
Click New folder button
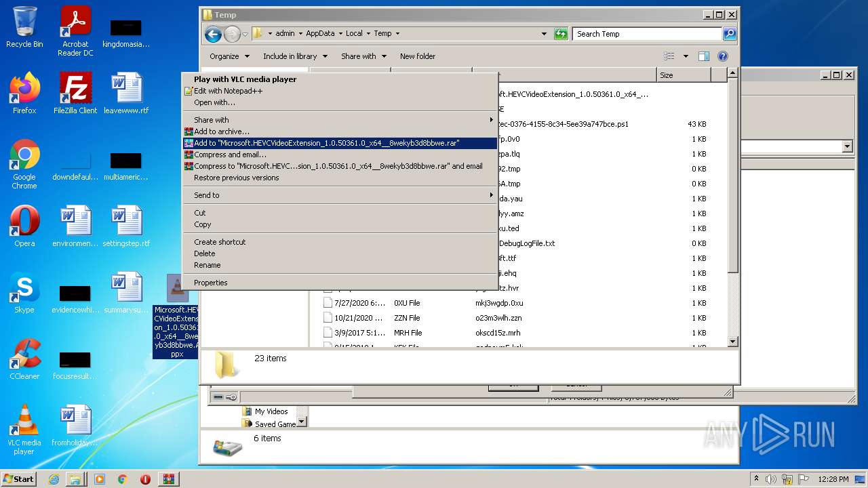pyautogui.click(x=418, y=56)
